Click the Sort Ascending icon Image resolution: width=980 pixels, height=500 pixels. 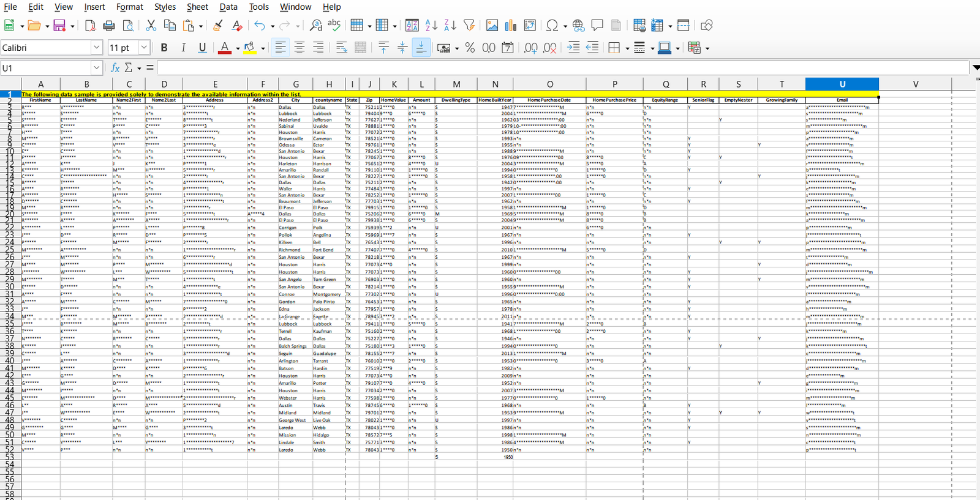(431, 25)
